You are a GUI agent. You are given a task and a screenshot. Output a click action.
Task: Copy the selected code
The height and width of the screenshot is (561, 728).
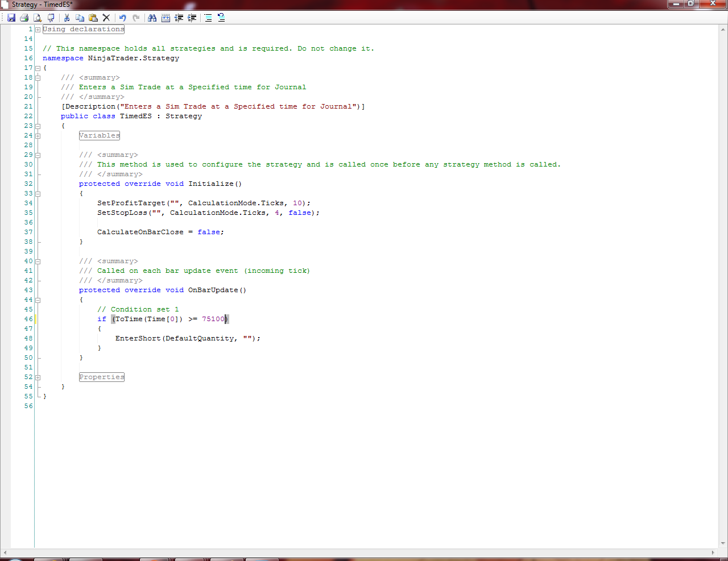[80, 18]
